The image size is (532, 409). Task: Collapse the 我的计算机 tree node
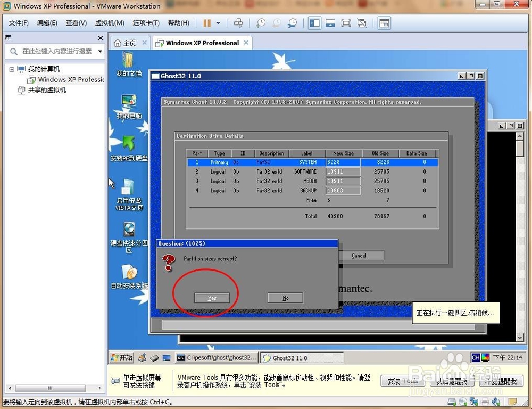pos(12,69)
